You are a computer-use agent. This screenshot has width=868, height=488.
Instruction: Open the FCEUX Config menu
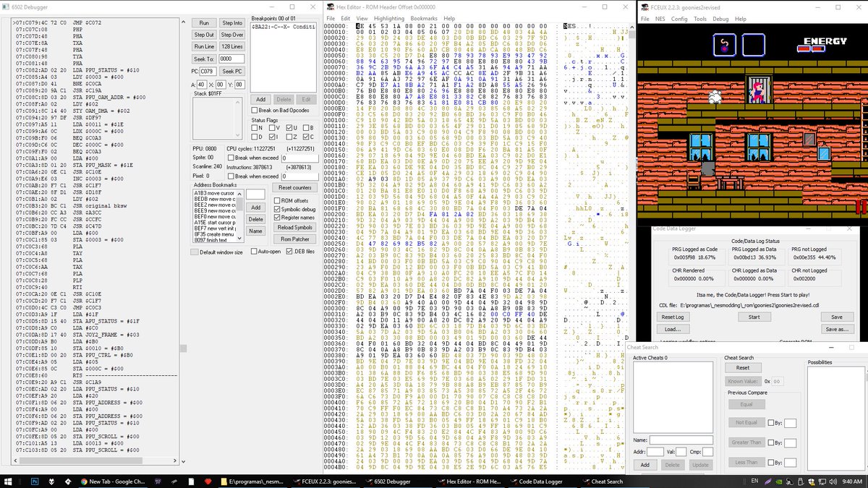(679, 19)
